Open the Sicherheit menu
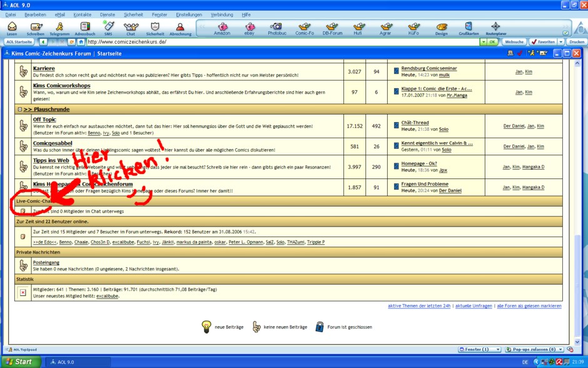This screenshot has height=368, width=588. point(133,14)
